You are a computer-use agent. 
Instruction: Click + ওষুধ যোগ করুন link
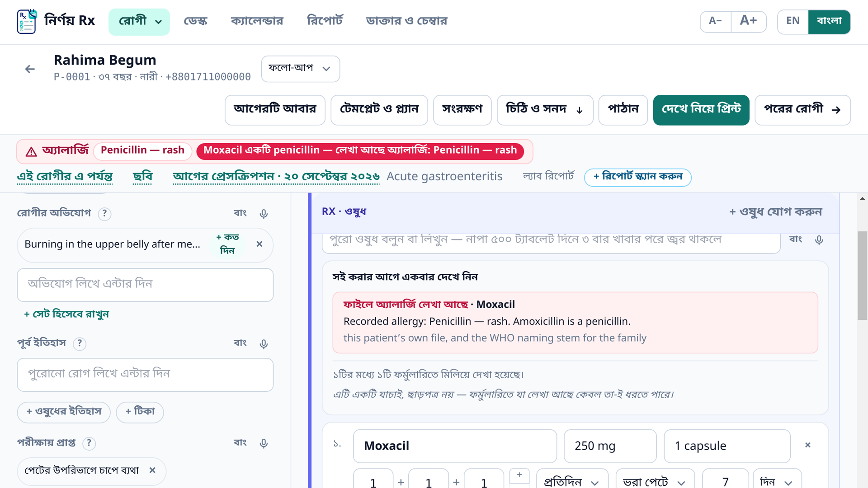pos(775,212)
